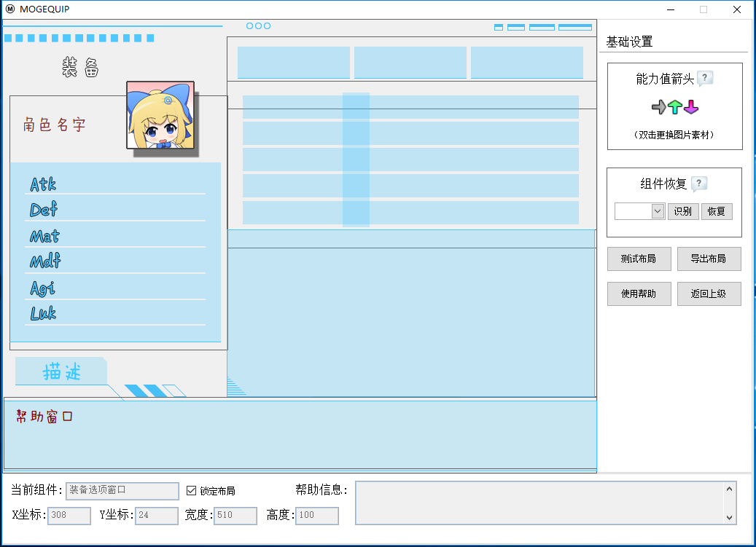Select the Luk stat row
Screen dimensions: 756x547
(115, 313)
